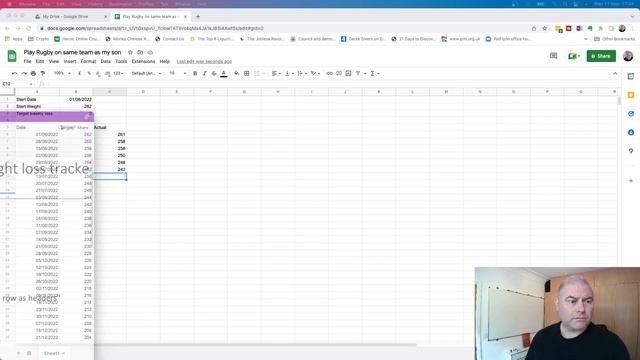Viewport: 640px width, 360px height.
Task: Toggle italic formatting
Action: [204, 73]
